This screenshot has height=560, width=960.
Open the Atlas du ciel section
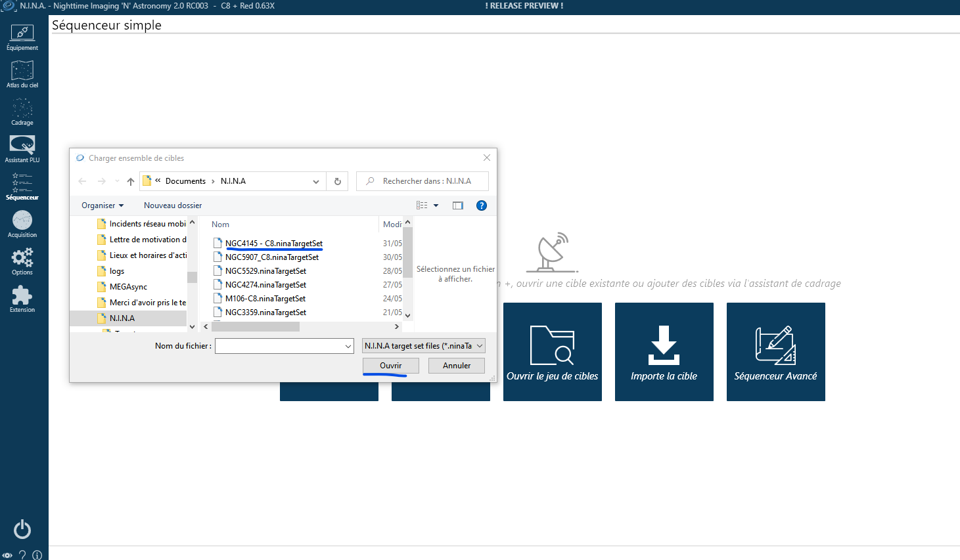point(22,74)
